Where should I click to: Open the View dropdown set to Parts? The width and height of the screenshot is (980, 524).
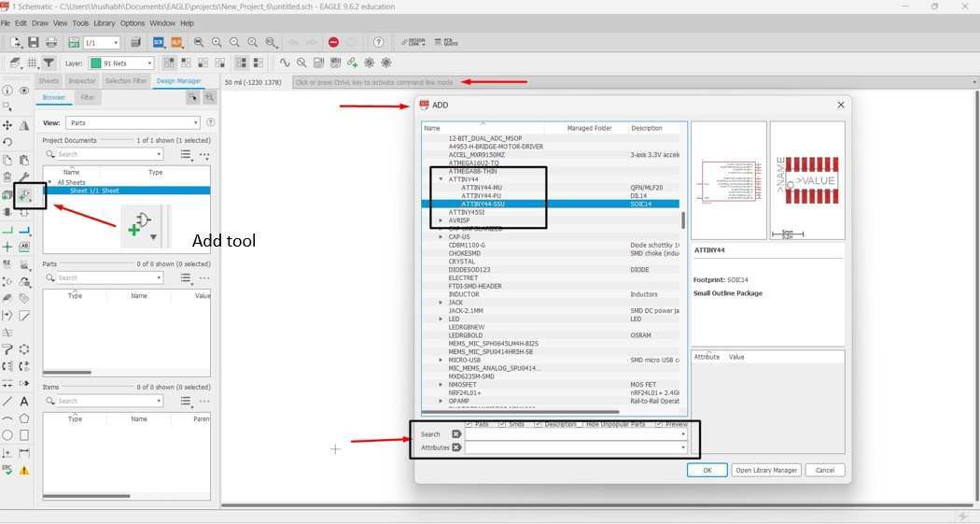pyautogui.click(x=133, y=122)
